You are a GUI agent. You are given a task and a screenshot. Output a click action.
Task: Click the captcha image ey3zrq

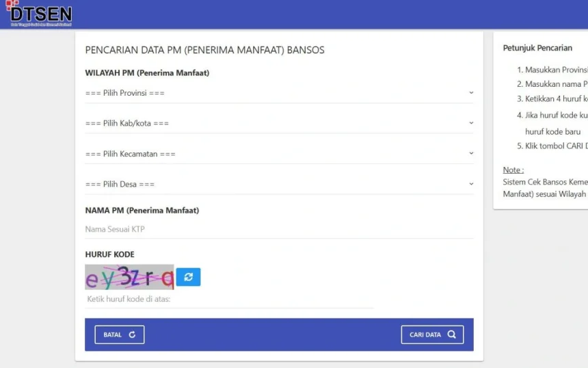coord(129,277)
